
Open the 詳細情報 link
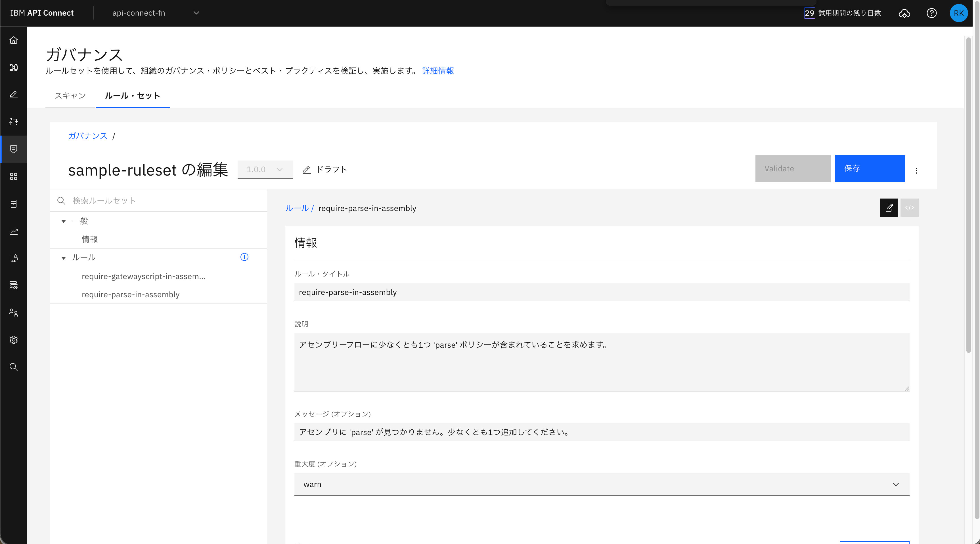[438, 71]
